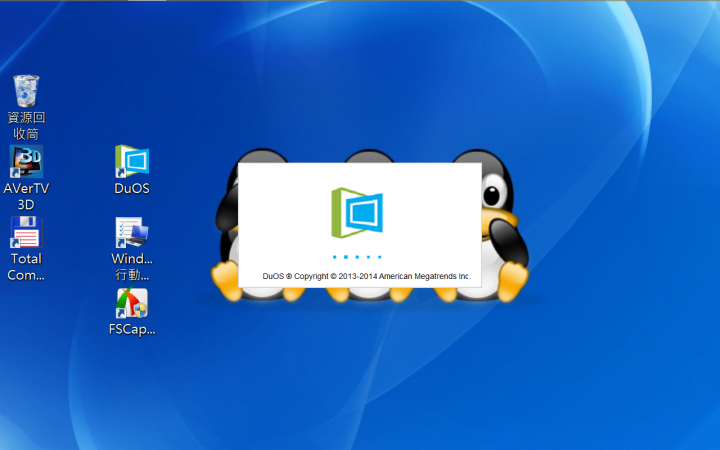720x450 pixels.
Task: Click the Wind... 行動... label text
Action: coord(132,267)
